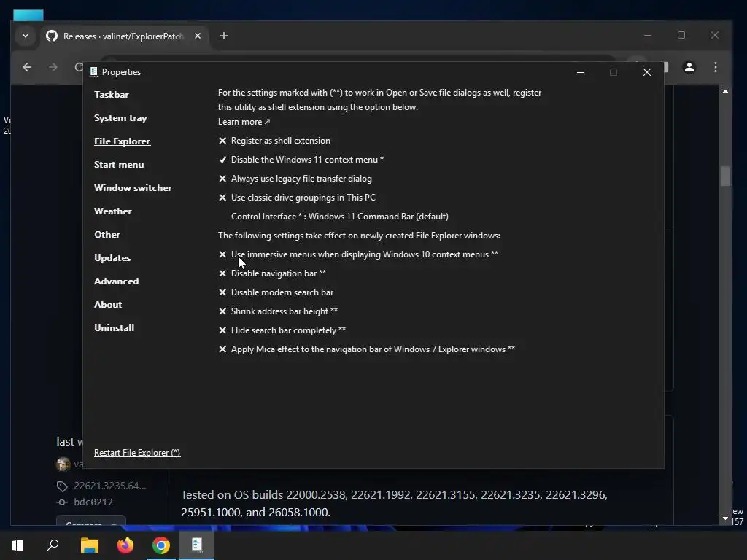Open the Weather section
The image size is (747, 560).
tap(113, 211)
